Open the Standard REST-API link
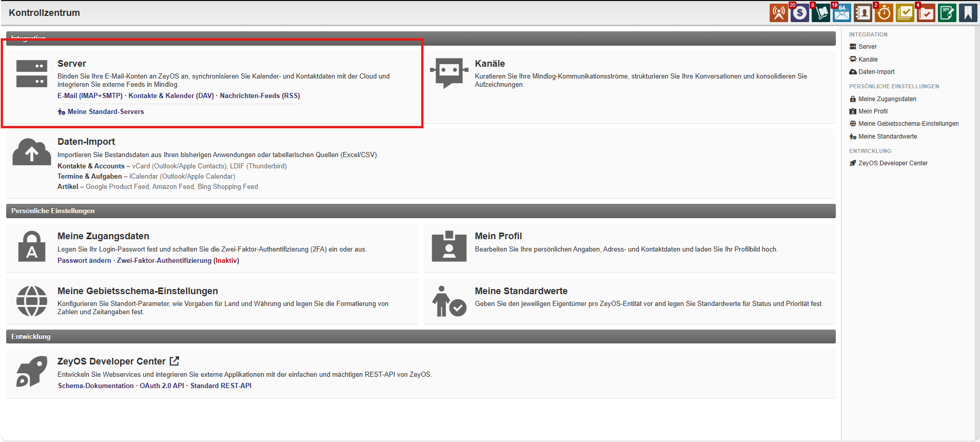The width and height of the screenshot is (980, 442). pos(221,386)
